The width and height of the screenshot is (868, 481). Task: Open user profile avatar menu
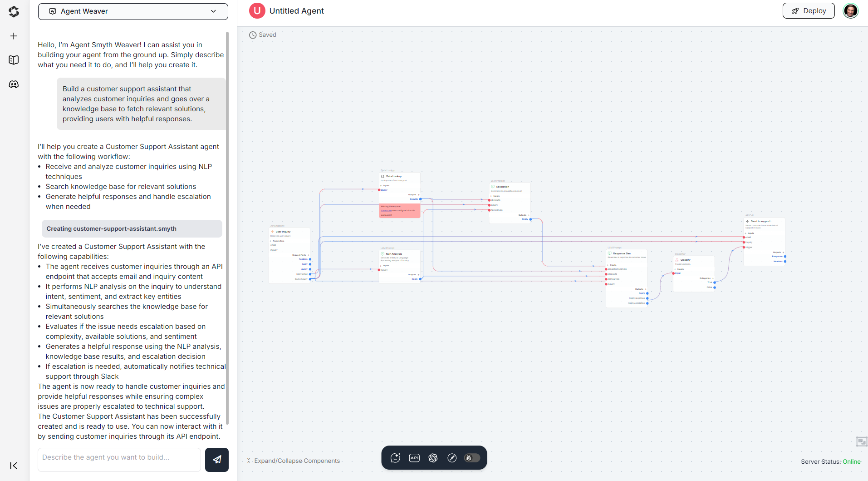[850, 10]
